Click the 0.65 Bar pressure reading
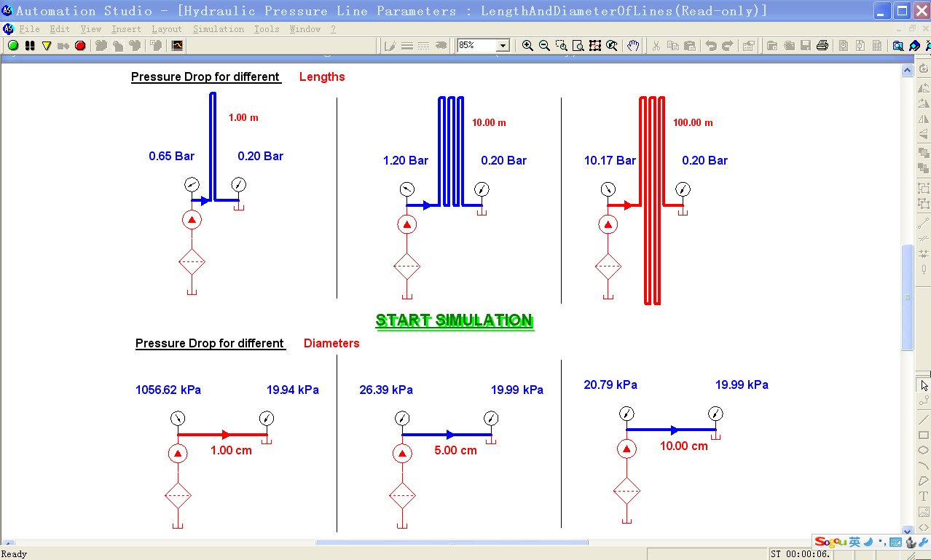 pos(172,156)
